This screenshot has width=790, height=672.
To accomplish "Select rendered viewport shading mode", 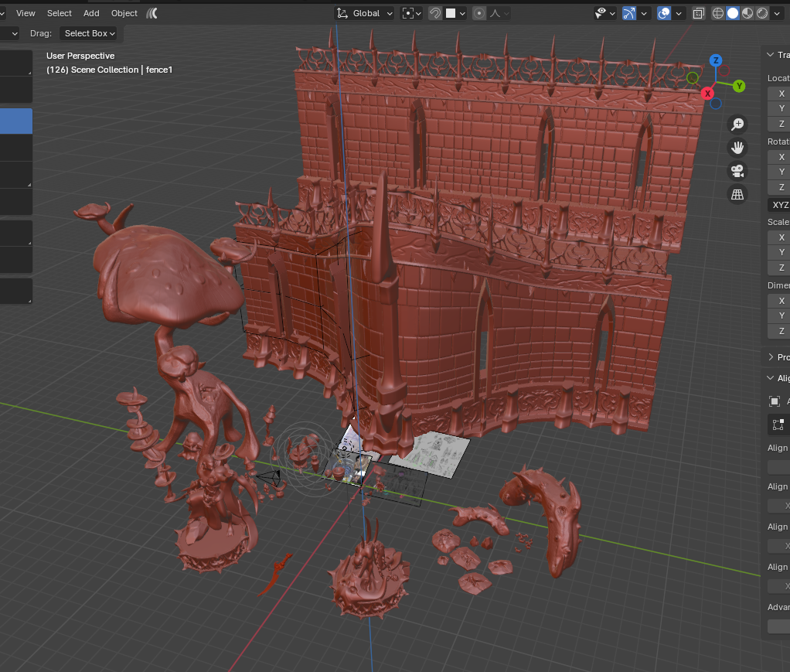I will point(762,13).
